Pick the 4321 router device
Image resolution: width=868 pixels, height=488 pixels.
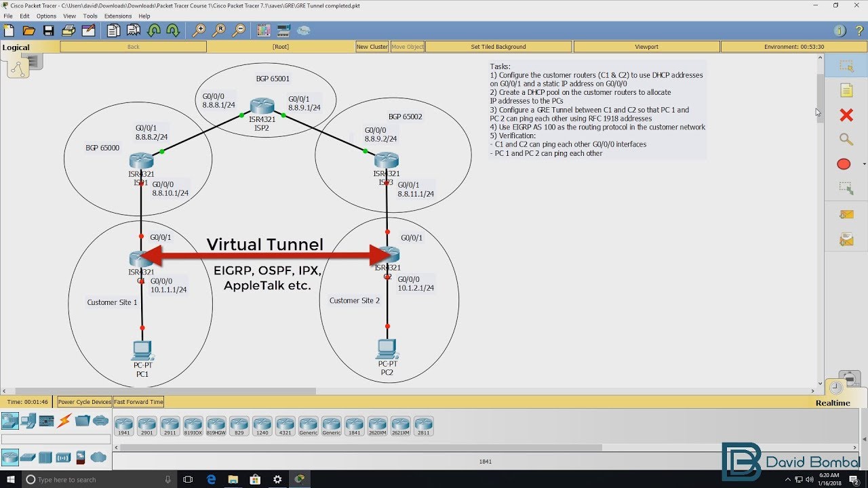tap(285, 426)
